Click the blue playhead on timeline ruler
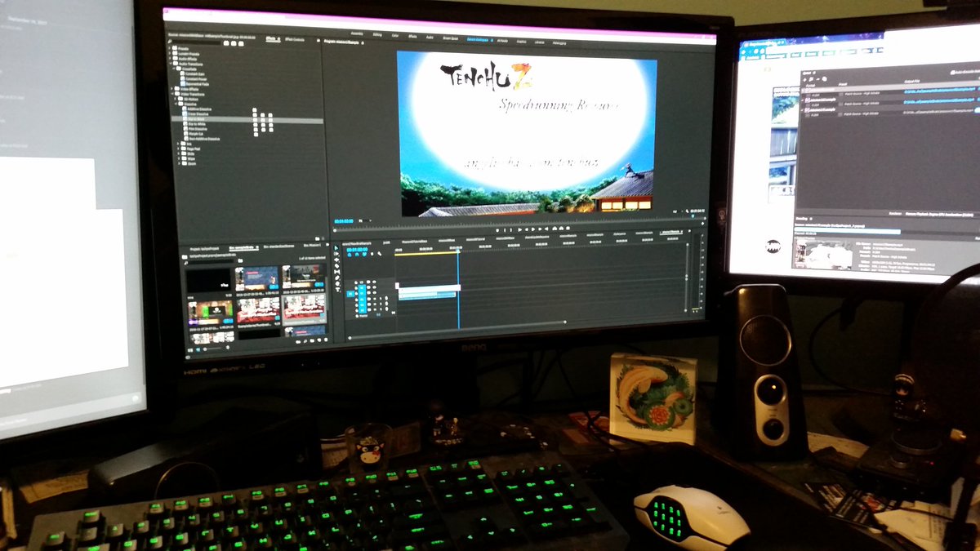This screenshot has width=980, height=551. [x=458, y=249]
